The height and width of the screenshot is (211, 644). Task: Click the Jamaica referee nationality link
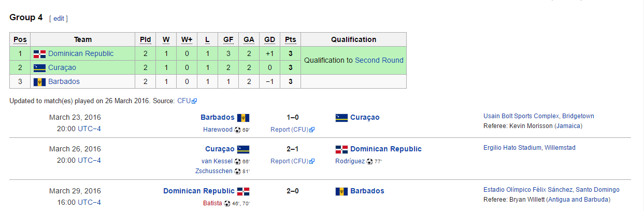coord(568,126)
